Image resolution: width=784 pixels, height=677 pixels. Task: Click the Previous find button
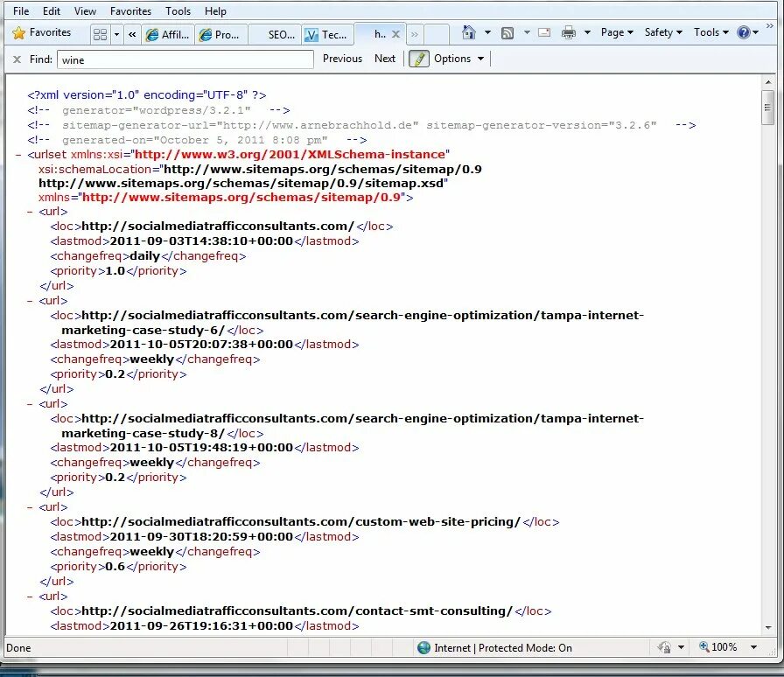(342, 59)
